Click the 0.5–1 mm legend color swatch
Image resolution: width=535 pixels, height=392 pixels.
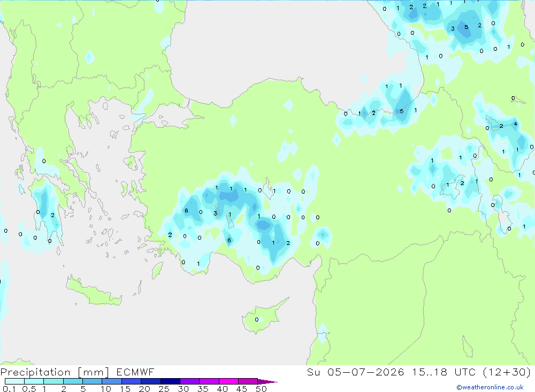tap(34, 381)
